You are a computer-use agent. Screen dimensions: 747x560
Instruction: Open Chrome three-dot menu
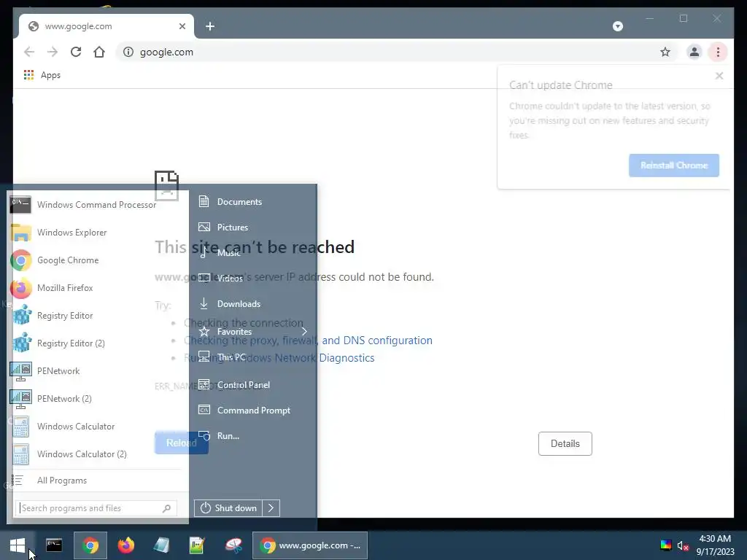pyautogui.click(x=718, y=52)
